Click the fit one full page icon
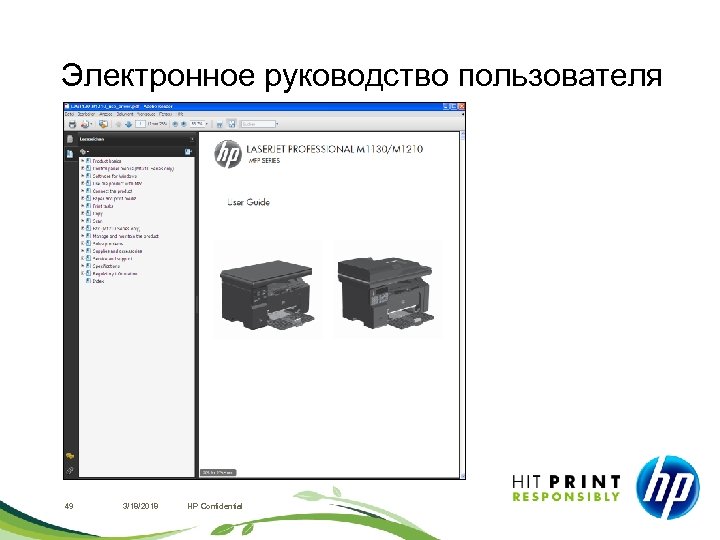Screen dimensions: 720x540 click(232, 124)
